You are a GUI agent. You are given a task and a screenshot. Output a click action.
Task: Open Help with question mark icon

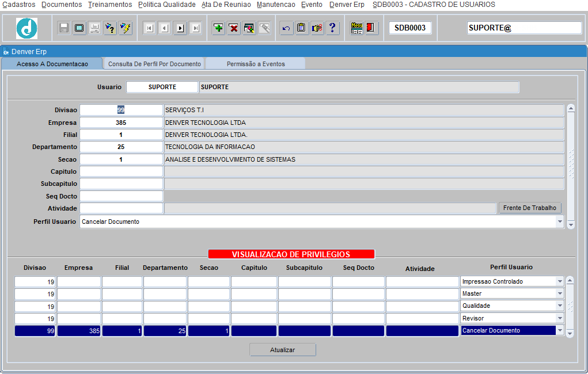pos(332,28)
